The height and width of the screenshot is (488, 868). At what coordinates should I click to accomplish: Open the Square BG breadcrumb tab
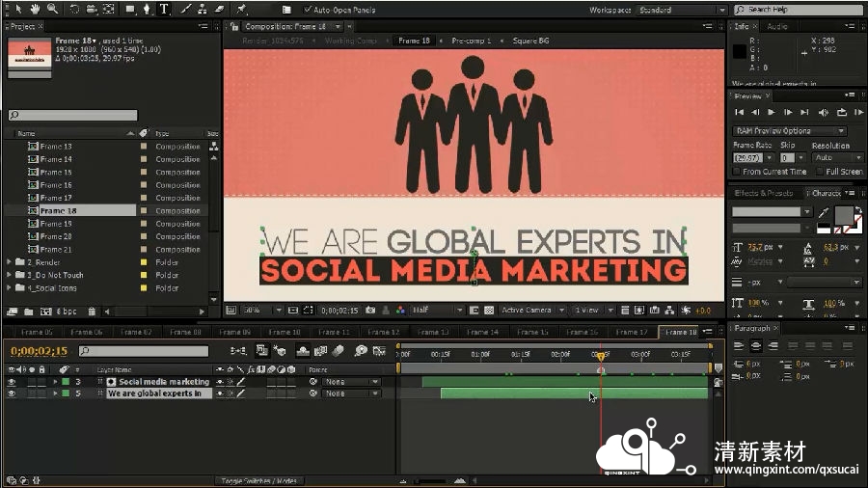pyautogui.click(x=530, y=41)
